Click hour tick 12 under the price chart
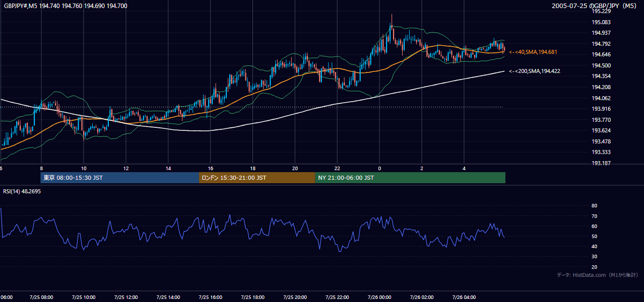This screenshot has height=302, width=644. (126, 169)
